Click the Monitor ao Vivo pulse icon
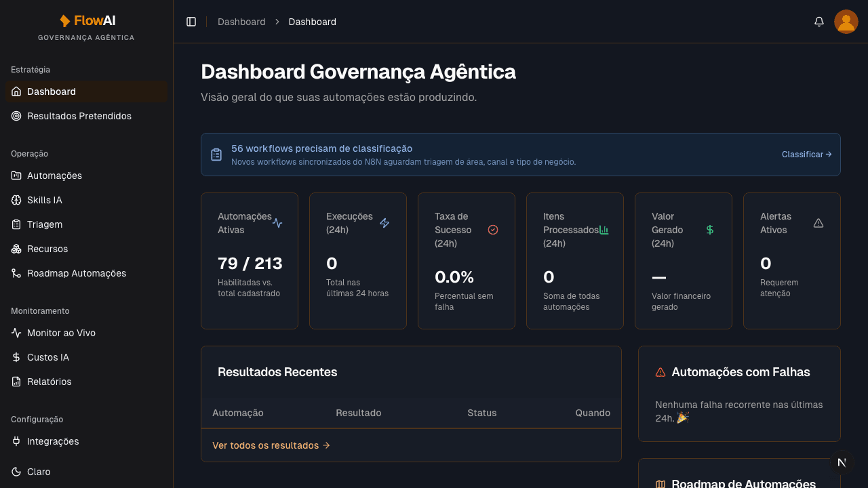Image resolution: width=868 pixels, height=488 pixels. tap(16, 333)
